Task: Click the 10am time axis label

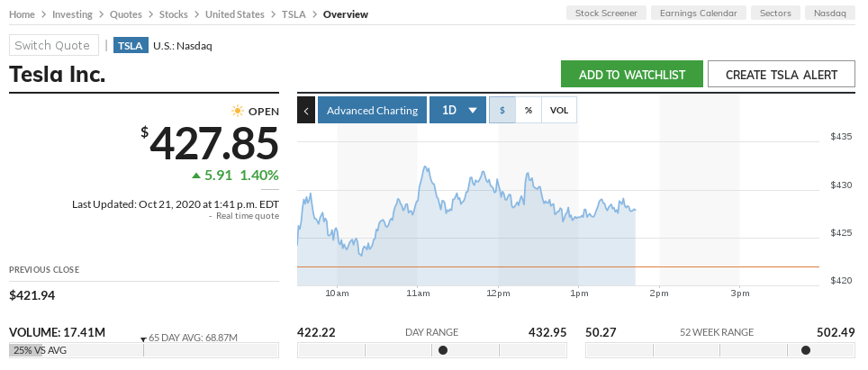Action: coord(337,293)
